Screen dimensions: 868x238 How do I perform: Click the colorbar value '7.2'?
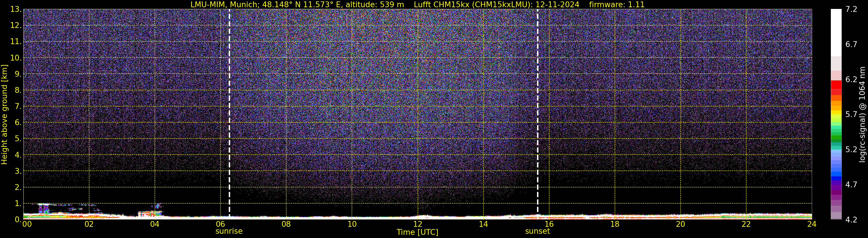[851, 9]
